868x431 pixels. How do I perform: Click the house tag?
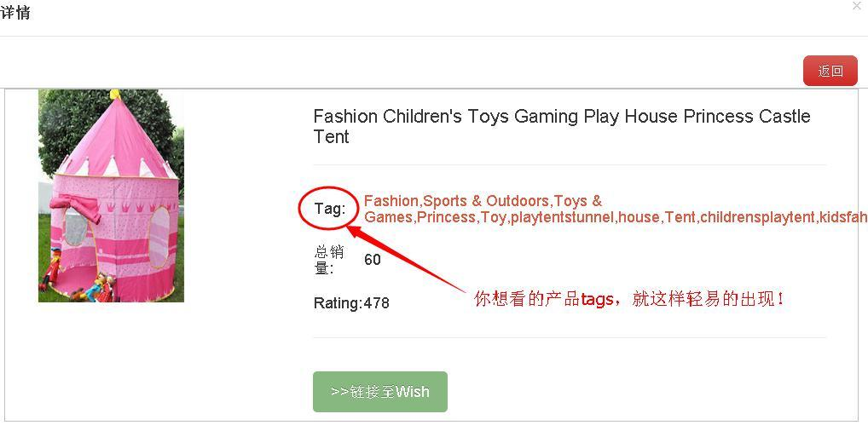coord(639,217)
